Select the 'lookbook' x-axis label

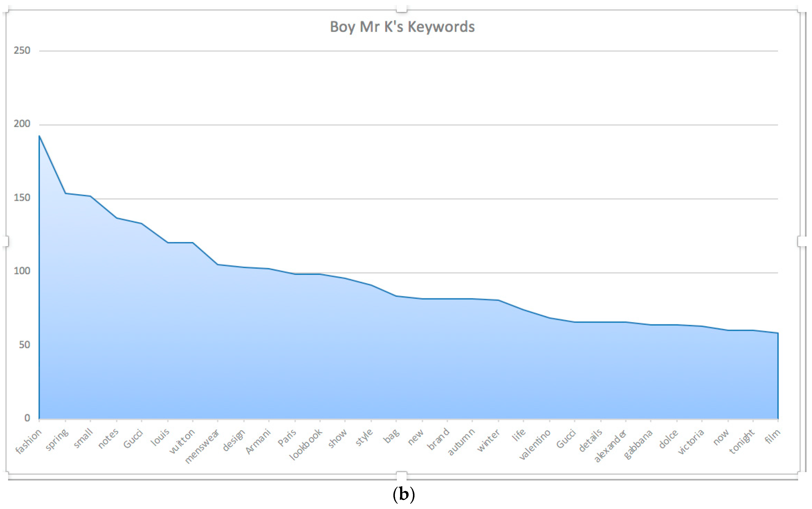[306, 444]
